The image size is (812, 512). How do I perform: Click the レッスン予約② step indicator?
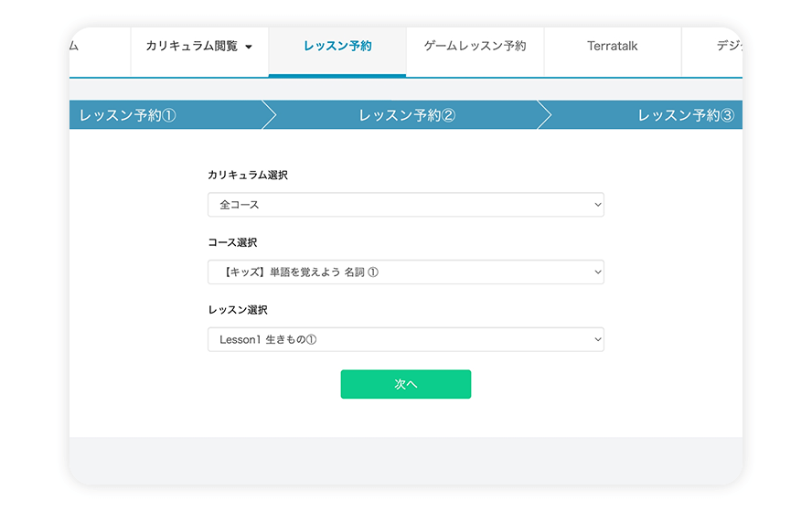[x=407, y=115]
